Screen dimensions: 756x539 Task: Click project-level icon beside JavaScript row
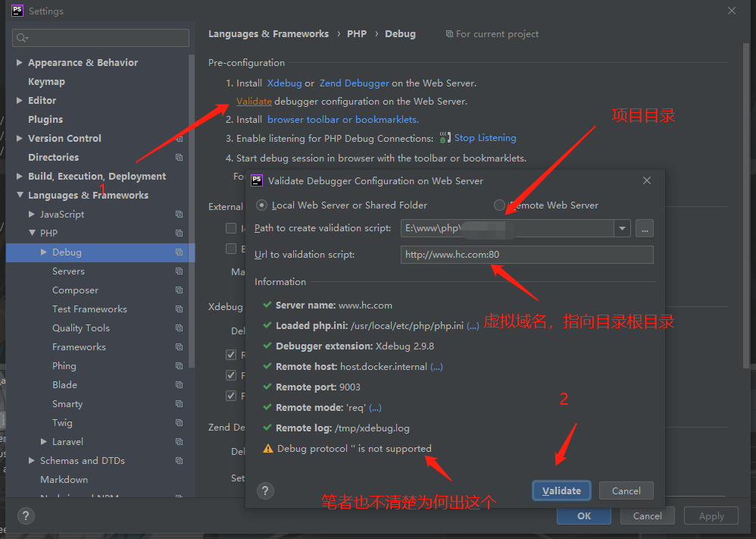[180, 215]
